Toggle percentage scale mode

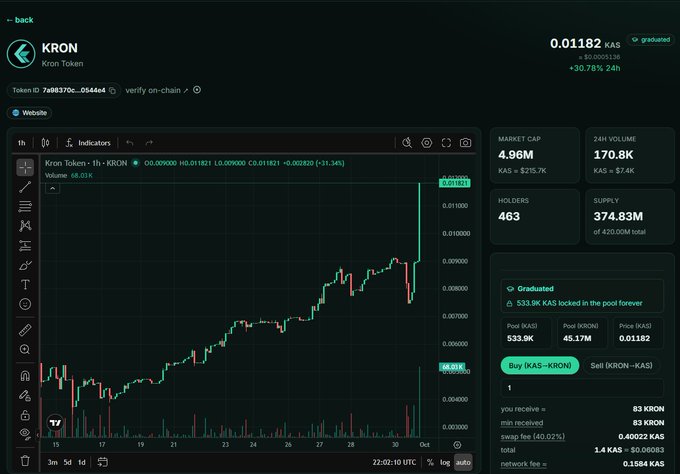pos(430,462)
